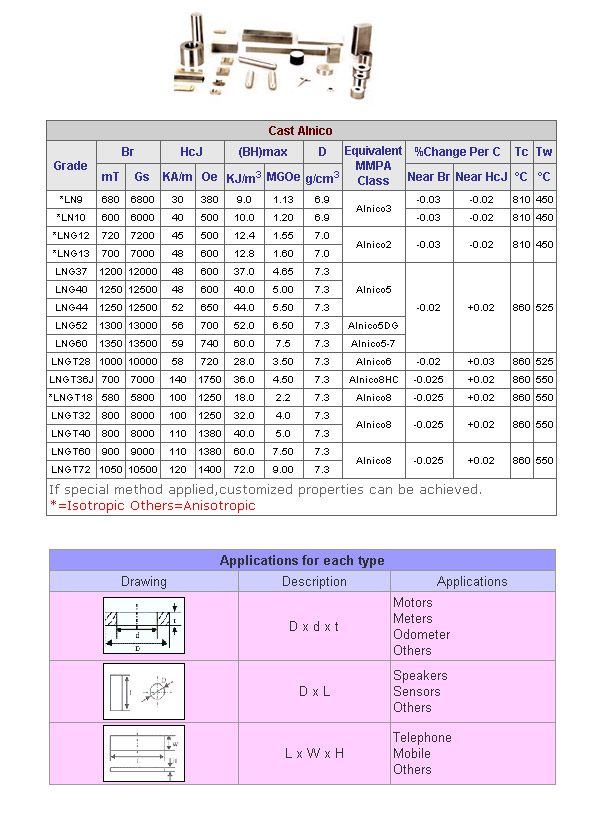Image resolution: width=598 pixels, height=831 pixels.
Task: Click the Description column header
Action: click(314, 581)
